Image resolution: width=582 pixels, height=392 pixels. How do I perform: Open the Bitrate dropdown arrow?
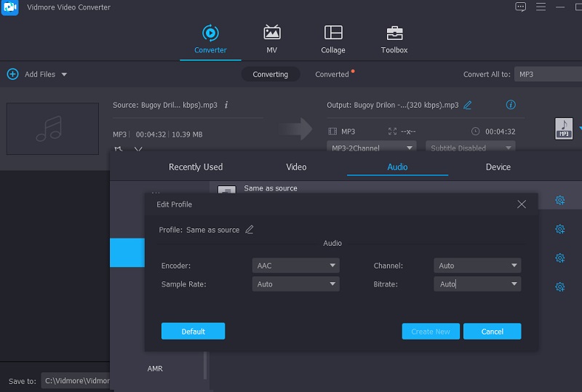(514, 284)
